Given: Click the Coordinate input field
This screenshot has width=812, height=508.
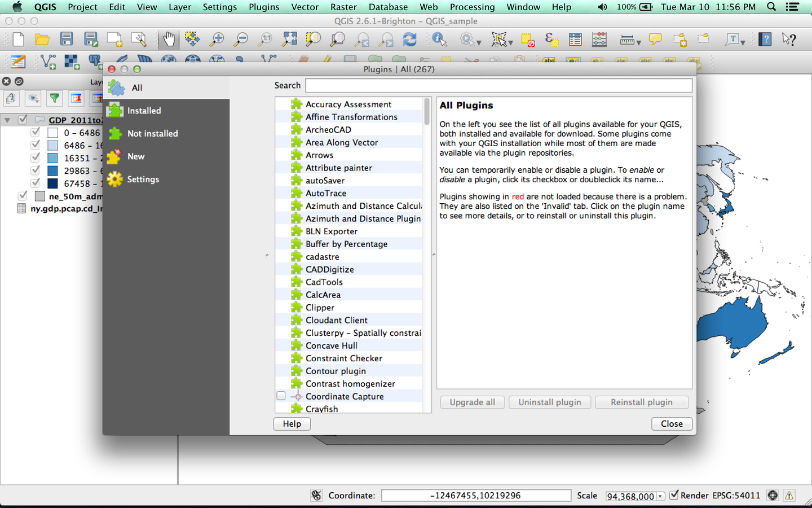Looking at the screenshot, I should 476,496.
